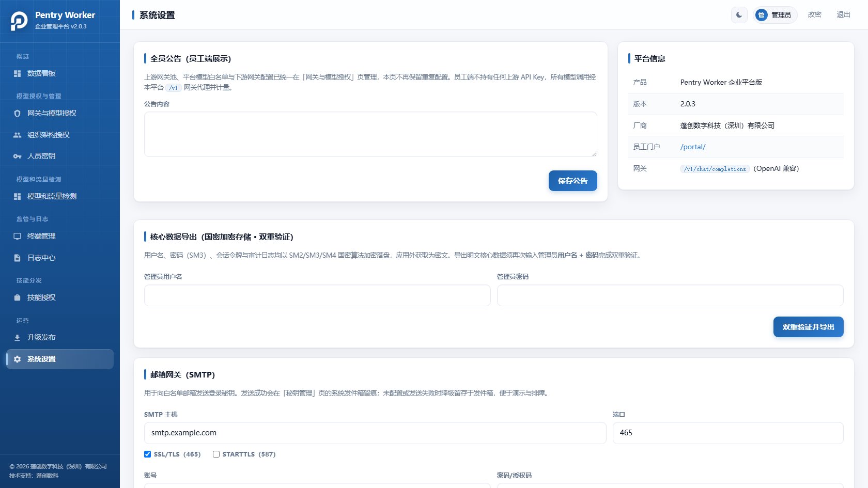The height and width of the screenshot is (488, 868).
Task: Click the version value 2.0.3
Action: (x=688, y=104)
